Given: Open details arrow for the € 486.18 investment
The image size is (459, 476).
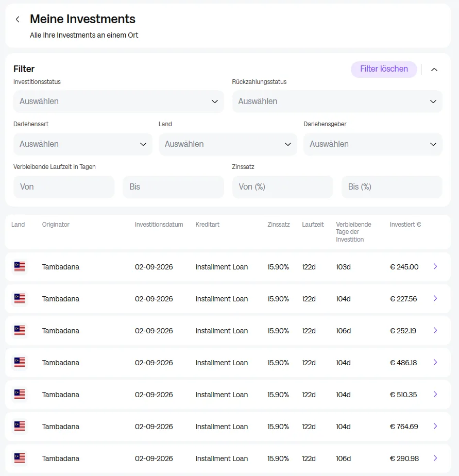Looking at the screenshot, I should [x=435, y=362].
